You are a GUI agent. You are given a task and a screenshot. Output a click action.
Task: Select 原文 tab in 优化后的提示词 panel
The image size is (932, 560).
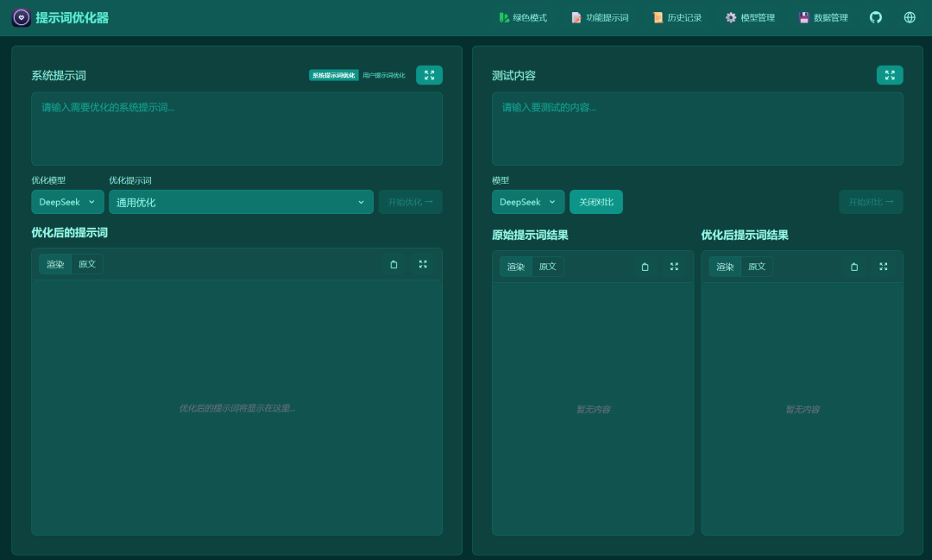87,265
